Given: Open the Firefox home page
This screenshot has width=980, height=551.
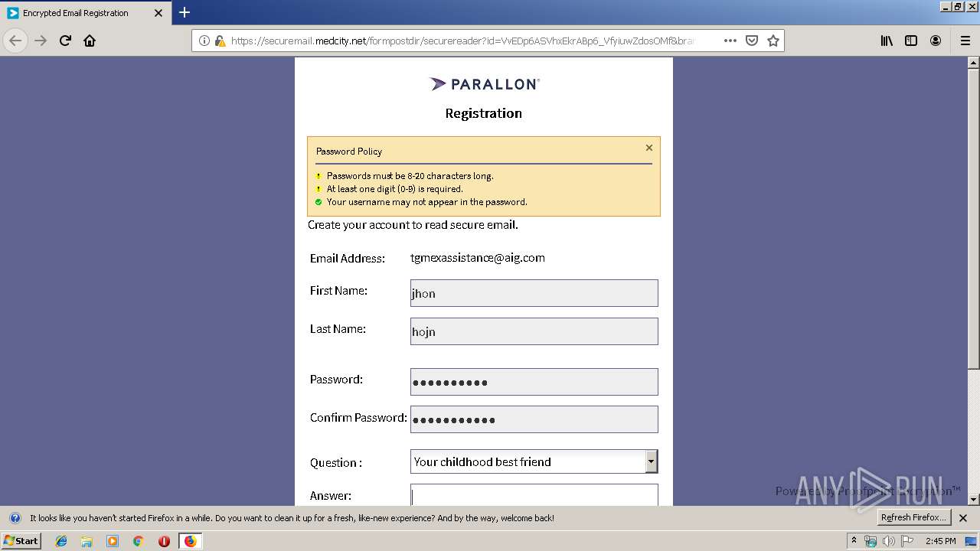Looking at the screenshot, I should pos(90,41).
